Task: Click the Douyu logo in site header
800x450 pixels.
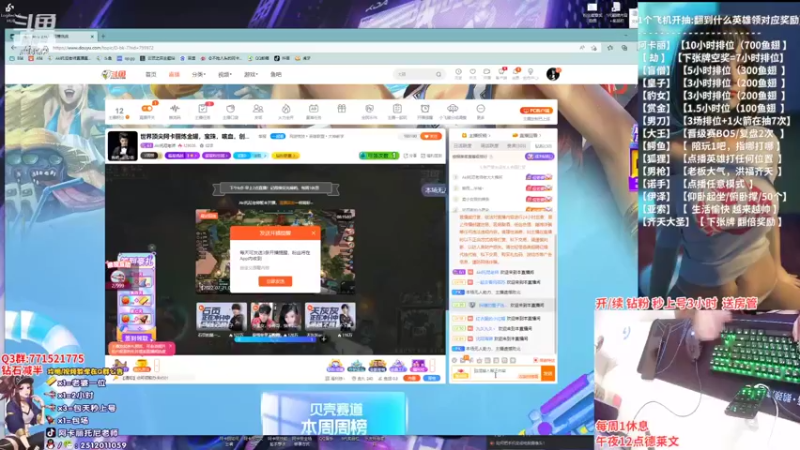Action: click(114, 74)
